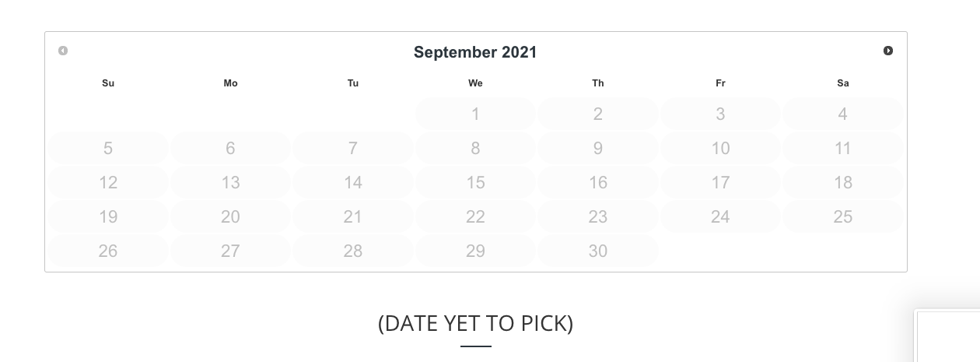Choose September 13 date cell
The image size is (980, 362).
point(230,183)
